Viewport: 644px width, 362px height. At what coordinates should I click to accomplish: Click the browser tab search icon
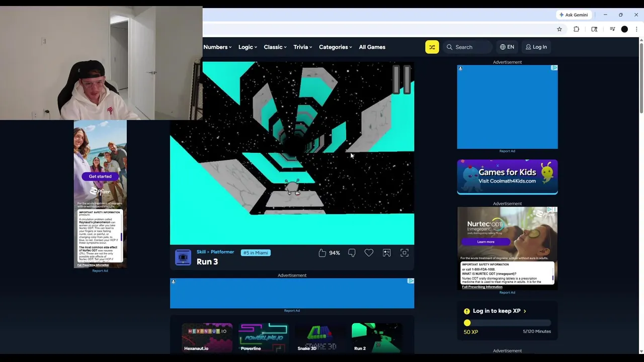pyautogui.click(x=594, y=29)
